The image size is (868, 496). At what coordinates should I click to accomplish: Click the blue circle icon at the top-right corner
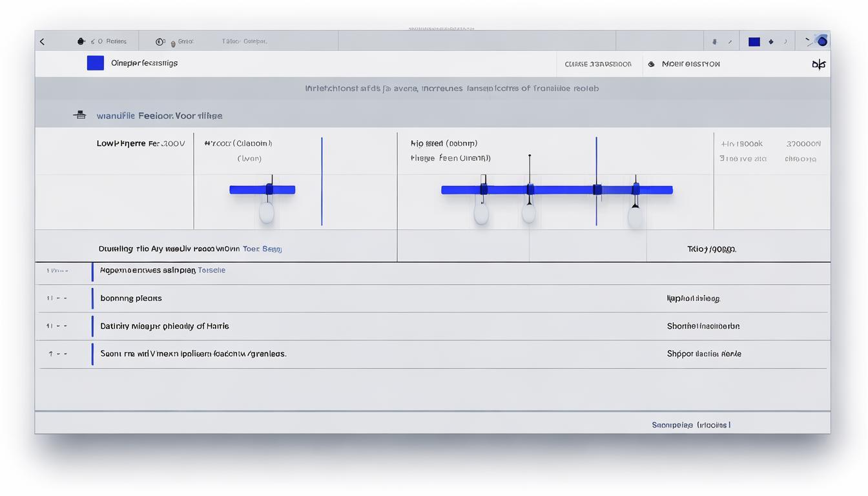coord(822,41)
